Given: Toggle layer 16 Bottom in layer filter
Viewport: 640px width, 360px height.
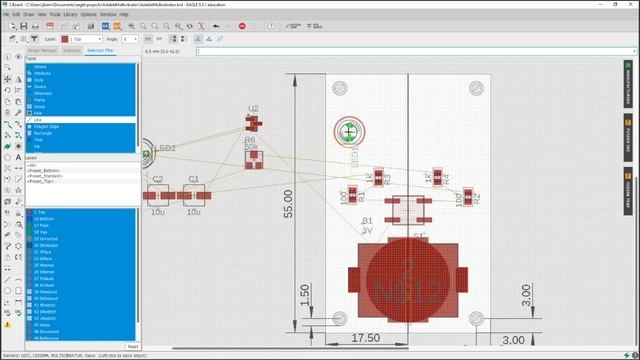Looking at the screenshot, I should point(81,219).
